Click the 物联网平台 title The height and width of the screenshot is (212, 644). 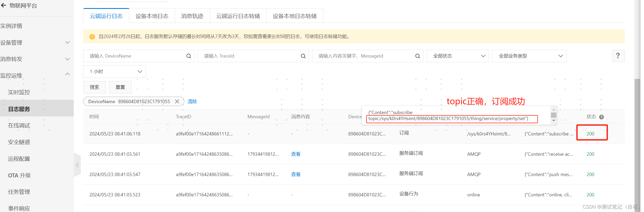tap(23, 5)
